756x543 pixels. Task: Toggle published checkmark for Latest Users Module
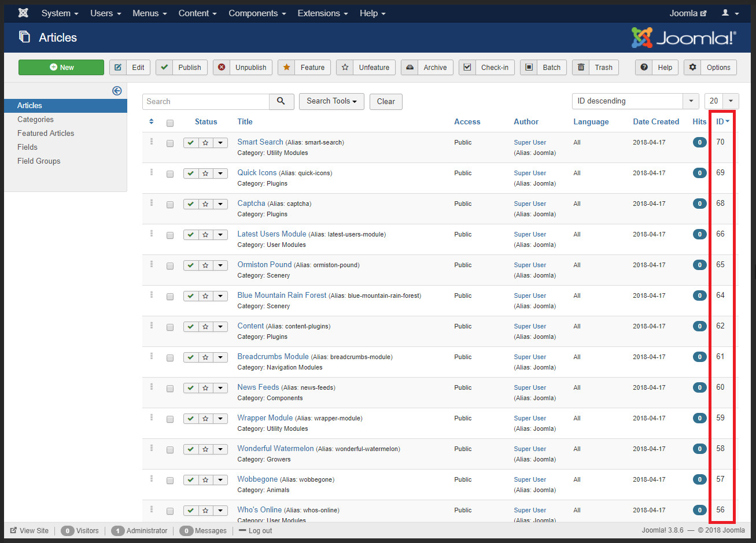(x=191, y=235)
